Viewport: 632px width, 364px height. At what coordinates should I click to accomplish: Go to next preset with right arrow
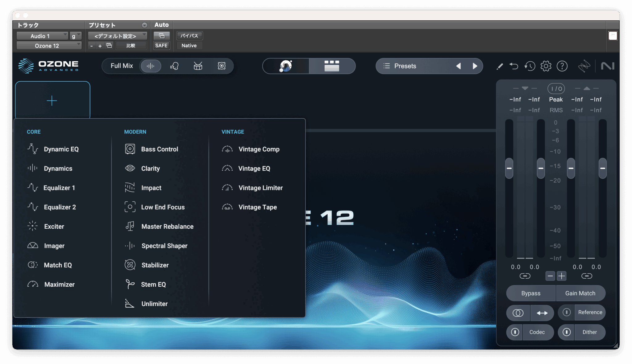coord(475,66)
